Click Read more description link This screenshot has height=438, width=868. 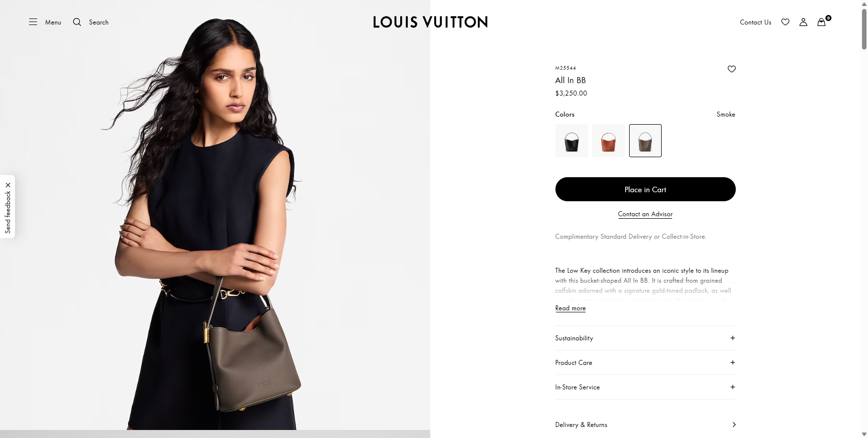(570, 308)
